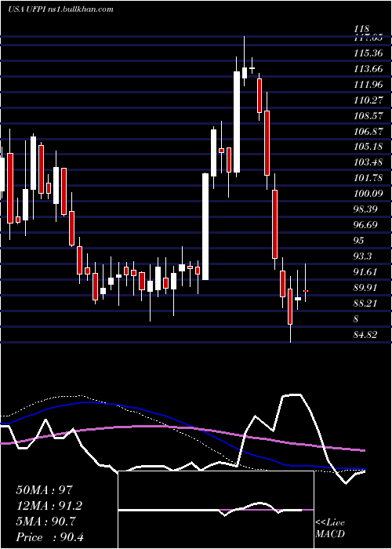Click the 118 top price axis label

click(x=360, y=30)
